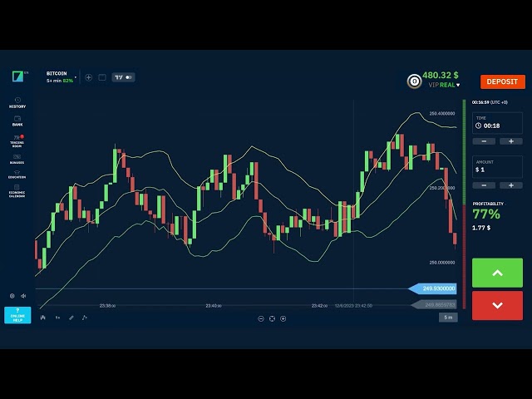This screenshot has height=399, width=532.
Task: Open the Bonuses section
Action: pos(17,159)
